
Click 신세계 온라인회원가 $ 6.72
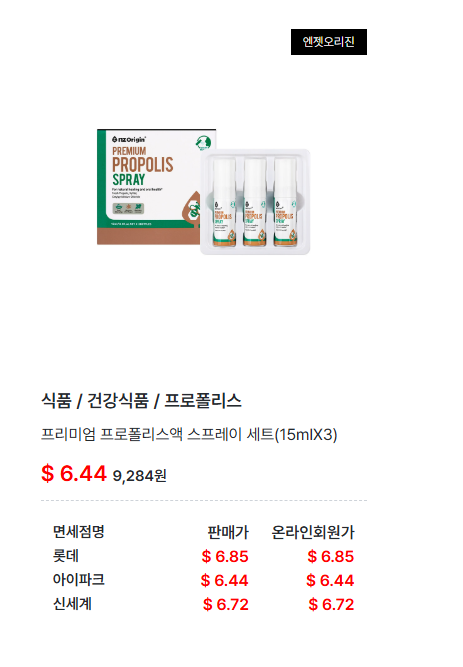pos(332,604)
